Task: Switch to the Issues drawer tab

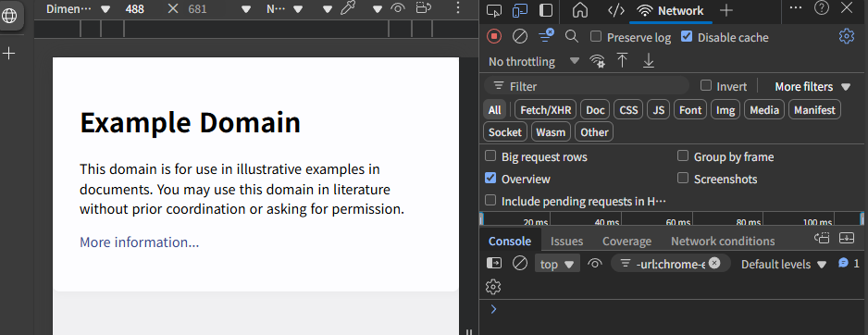Action: pos(567,241)
